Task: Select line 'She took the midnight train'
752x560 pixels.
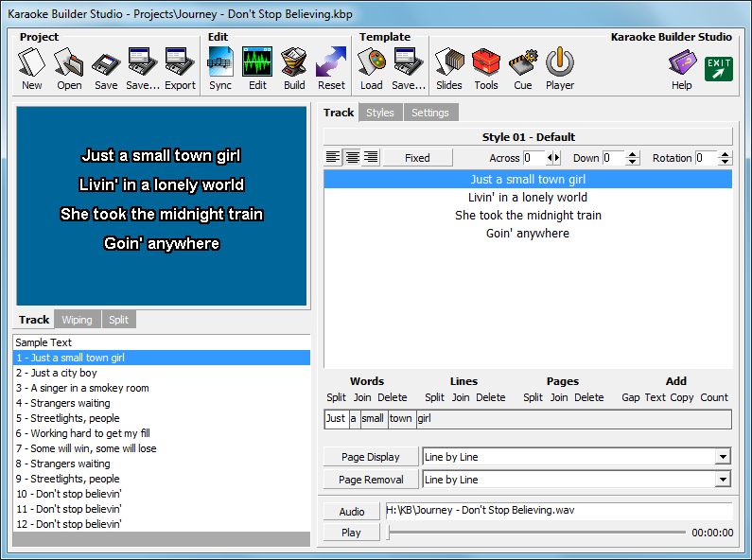Action: pyautogui.click(x=528, y=216)
